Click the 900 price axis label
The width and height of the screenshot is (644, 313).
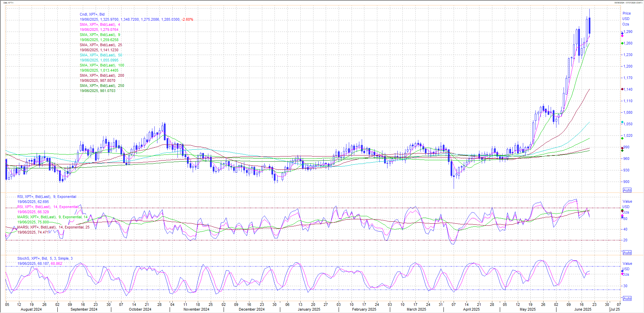coord(626,182)
